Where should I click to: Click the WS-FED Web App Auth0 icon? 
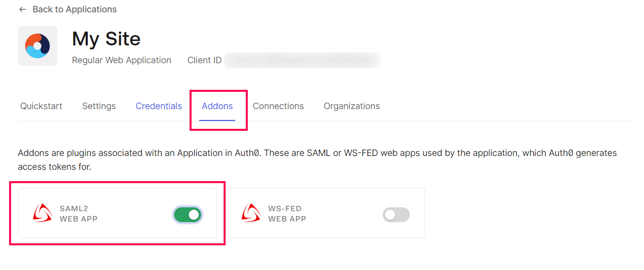pyautogui.click(x=251, y=213)
